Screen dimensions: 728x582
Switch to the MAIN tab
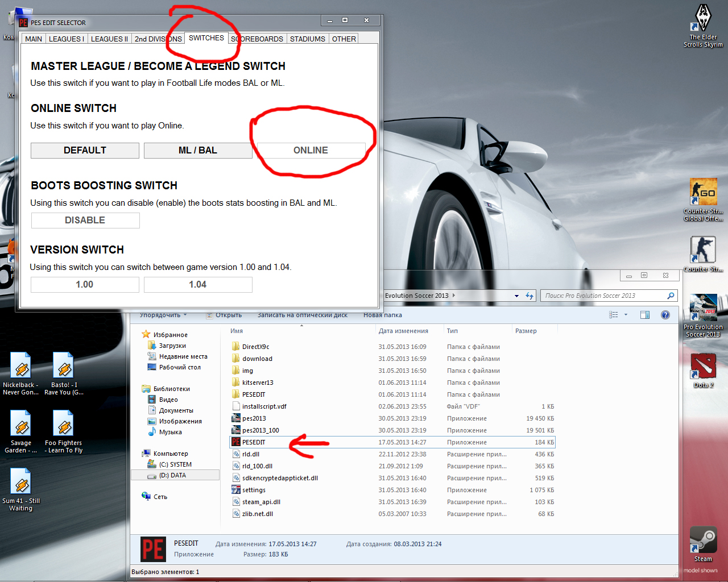tap(34, 39)
